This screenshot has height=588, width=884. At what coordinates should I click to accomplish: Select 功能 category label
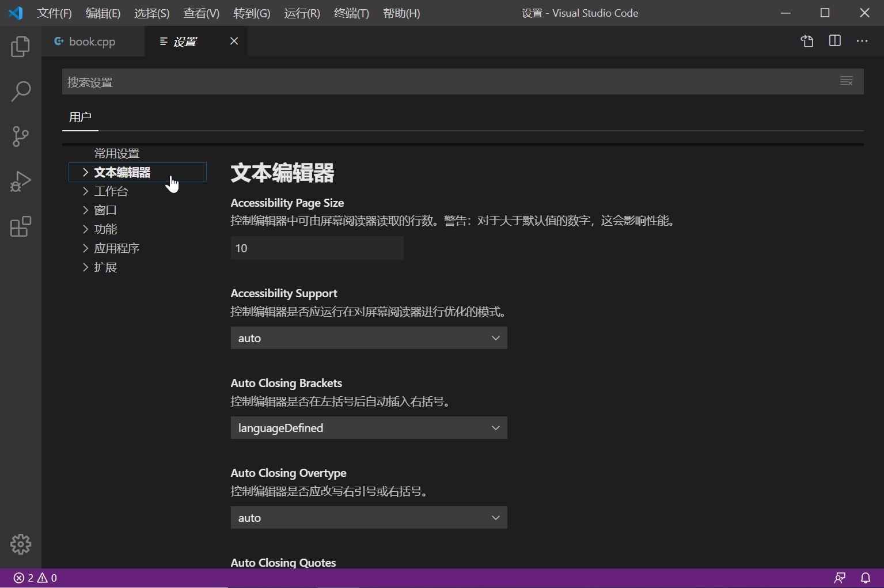click(x=105, y=229)
